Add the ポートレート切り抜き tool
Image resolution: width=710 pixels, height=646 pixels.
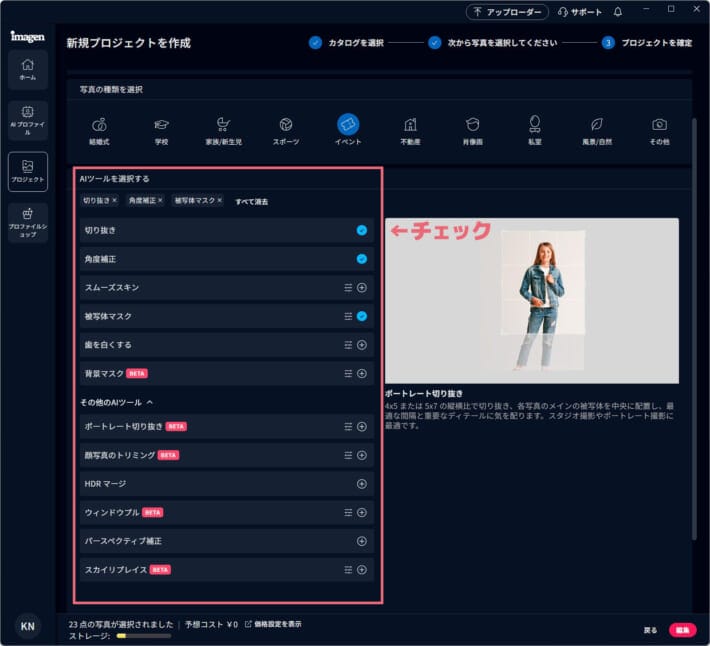point(362,426)
